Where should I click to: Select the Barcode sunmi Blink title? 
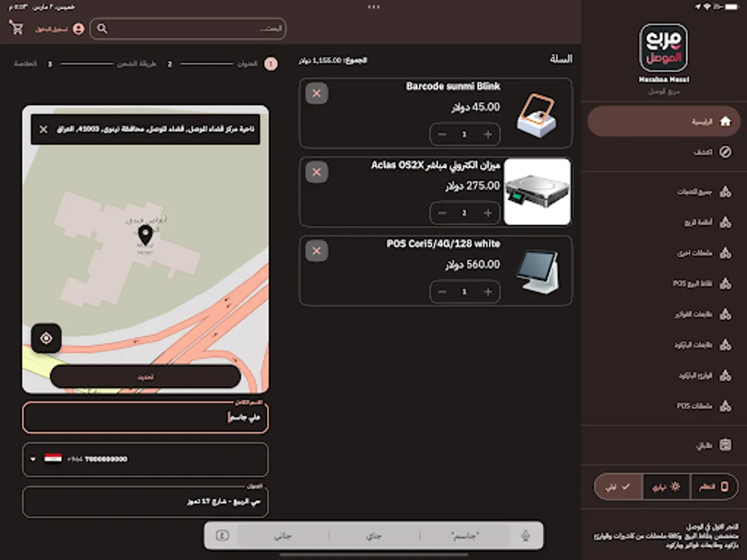453,86
